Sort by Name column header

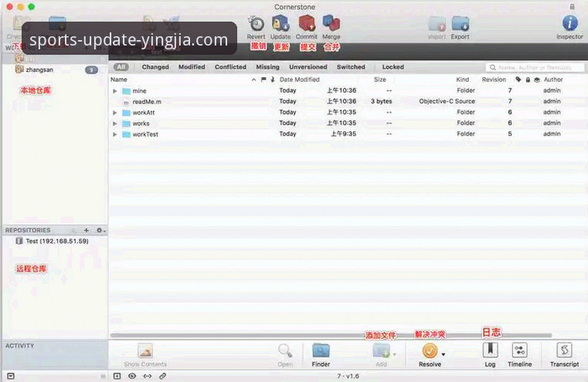119,79
